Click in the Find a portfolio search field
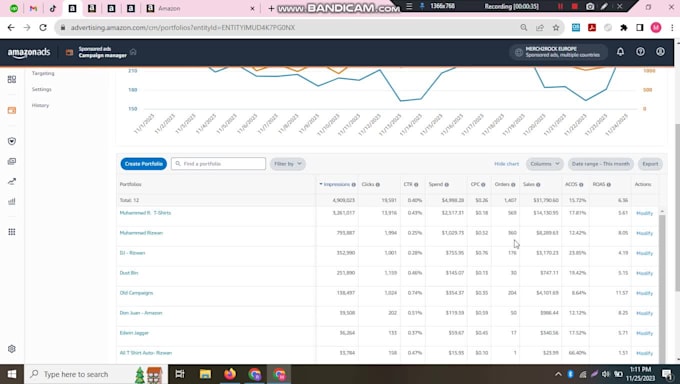This screenshot has width=680, height=384. pyautogui.click(x=218, y=164)
